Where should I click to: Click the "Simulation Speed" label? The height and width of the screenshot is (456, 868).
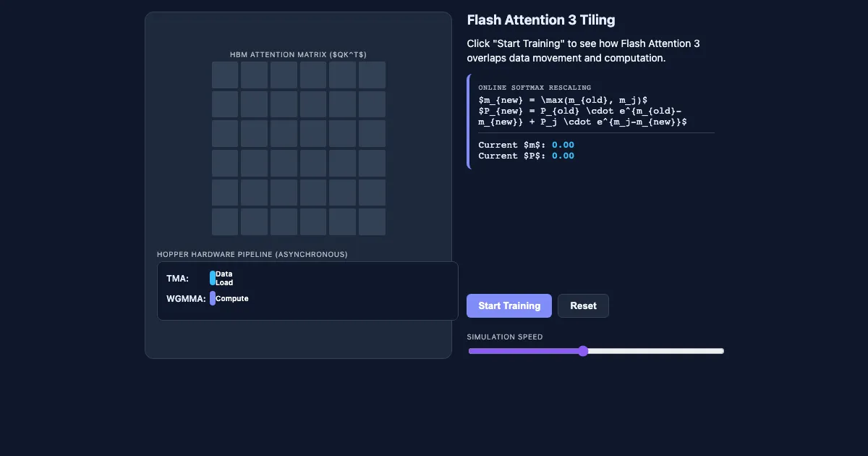(x=505, y=337)
